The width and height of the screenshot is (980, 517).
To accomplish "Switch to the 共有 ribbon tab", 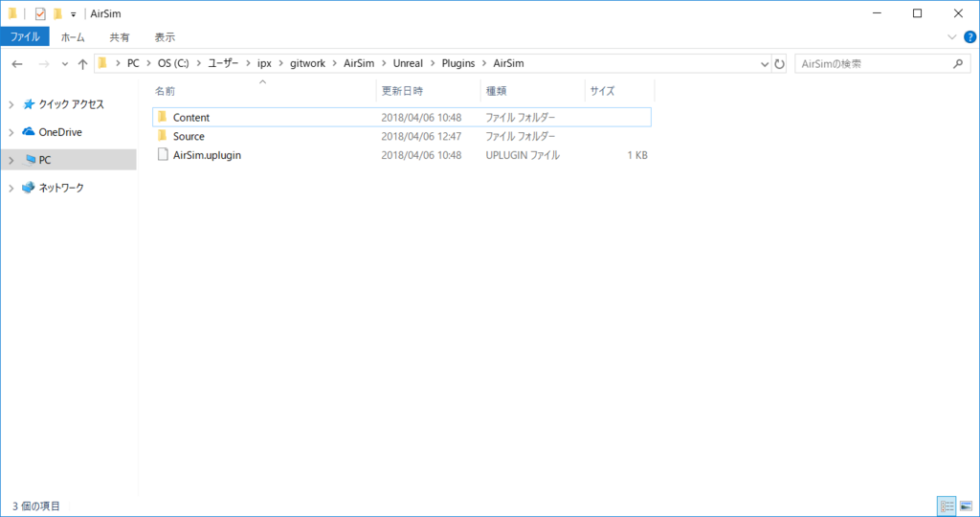I will click(120, 37).
